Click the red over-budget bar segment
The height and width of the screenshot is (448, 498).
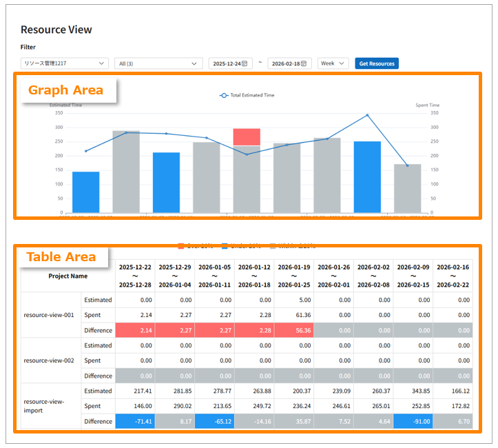(247, 136)
